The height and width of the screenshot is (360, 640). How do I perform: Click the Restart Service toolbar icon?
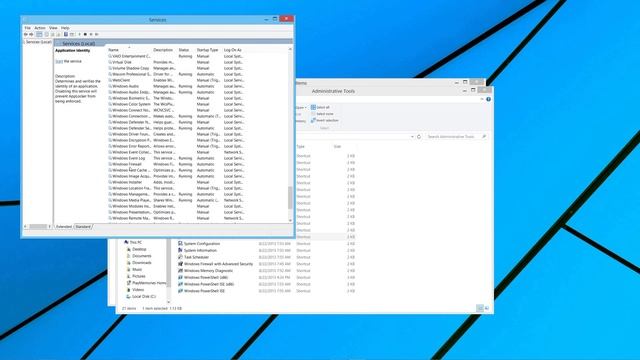97,34
